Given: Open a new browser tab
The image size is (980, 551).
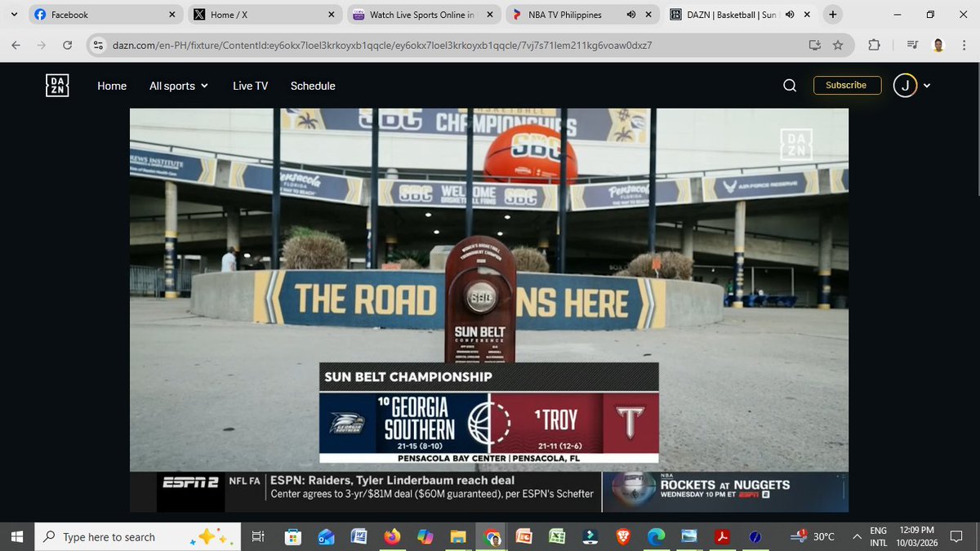Looking at the screenshot, I should click(x=832, y=15).
